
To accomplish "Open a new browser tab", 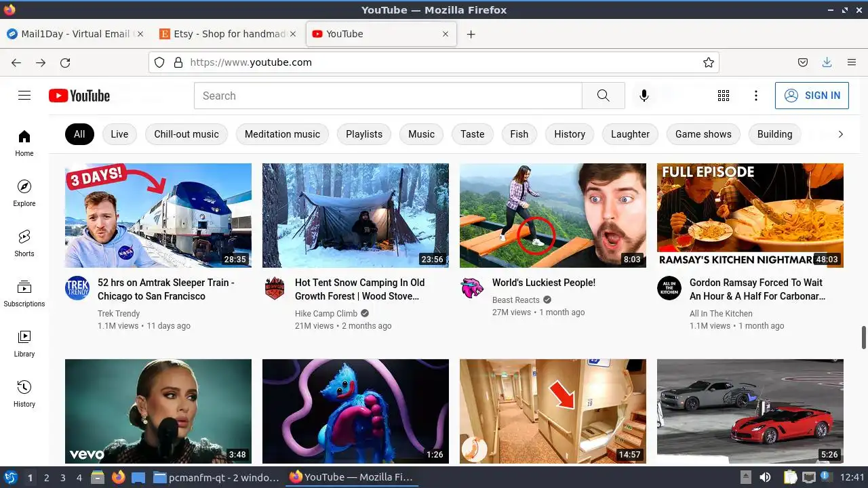I will pyautogui.click(x=471, y=34).
